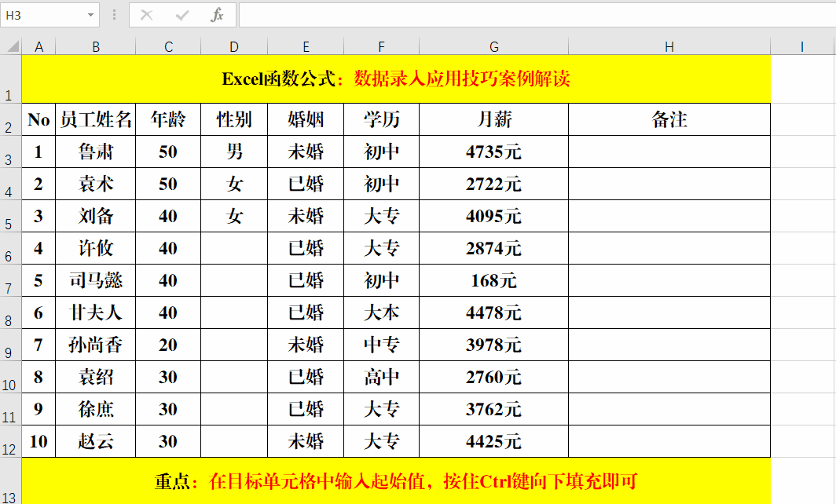This screenshot has width=836, height=504.
Task: Click the bottom note cell '重点：'
Action: (396, 481)
